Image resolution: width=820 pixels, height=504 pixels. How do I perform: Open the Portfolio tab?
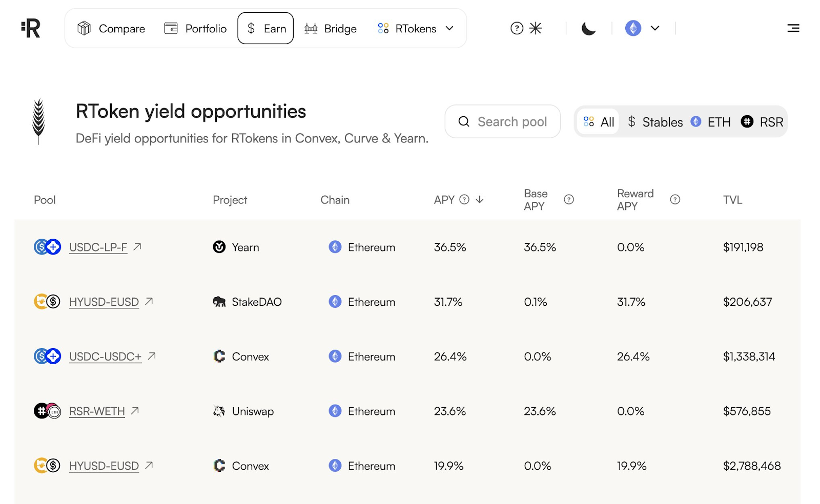[x=195, y=29]
